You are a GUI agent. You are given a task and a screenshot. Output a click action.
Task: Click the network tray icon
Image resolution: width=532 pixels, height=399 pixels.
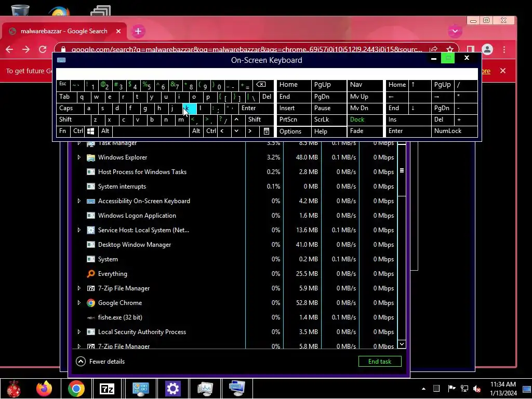click(x=464, y=389)
